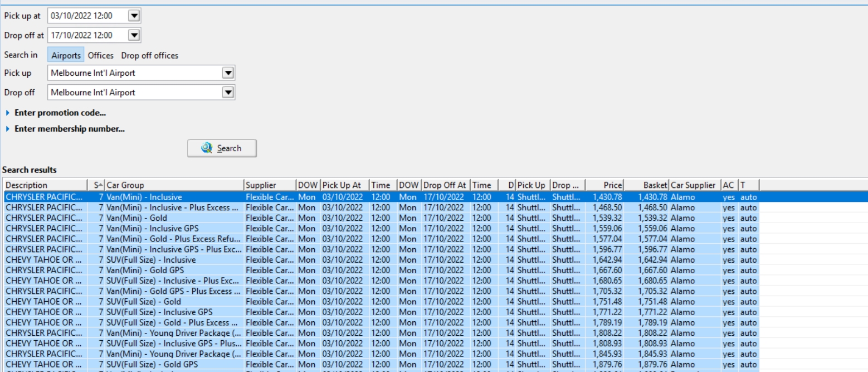
Task: Select Offices search option
Action: pyautogui.click(x=100, y=55)
